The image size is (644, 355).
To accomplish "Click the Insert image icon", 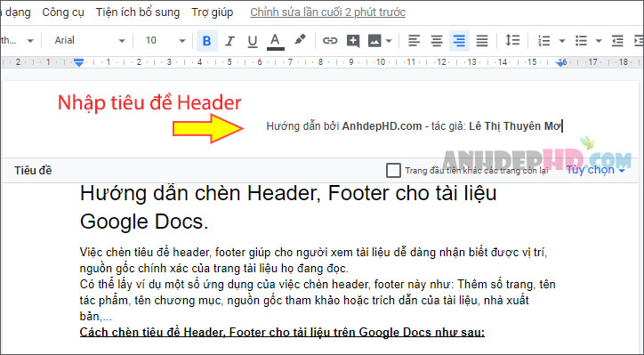I will 374,41.
